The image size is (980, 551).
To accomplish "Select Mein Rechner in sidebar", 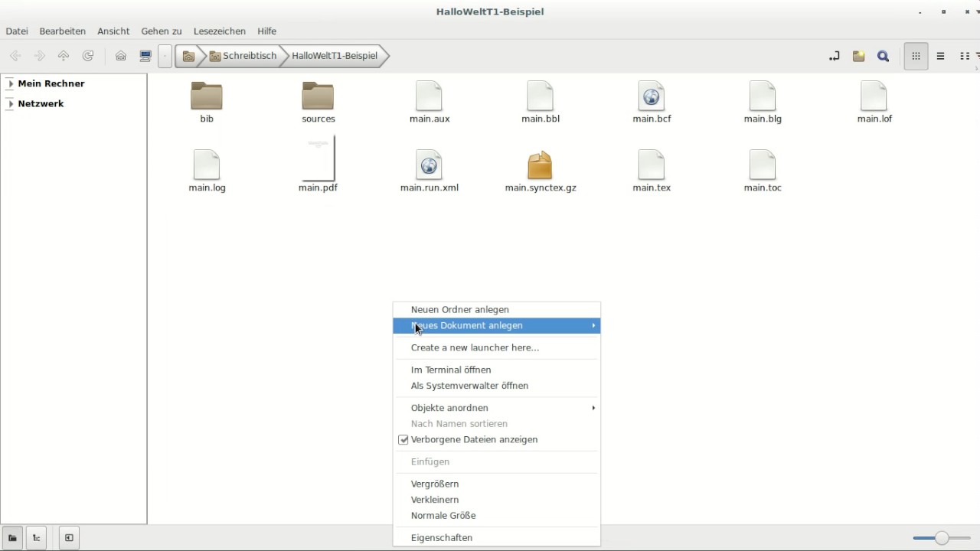I will click(51, 83).
